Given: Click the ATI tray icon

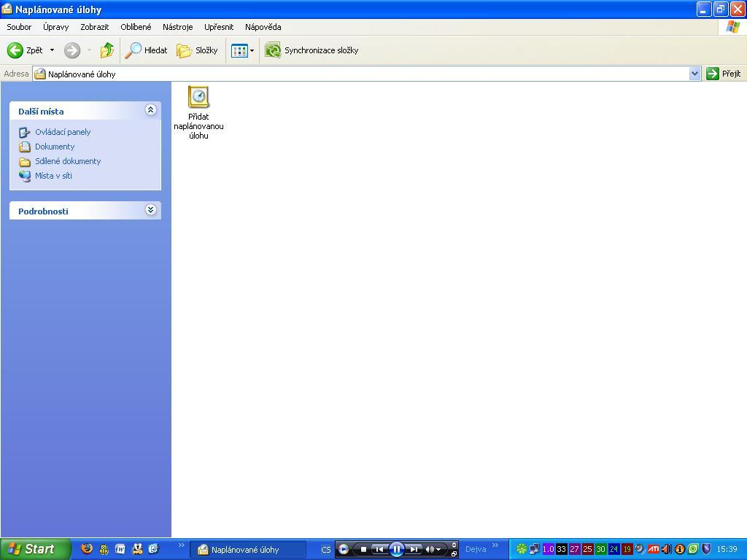Looking at the screenshot, I should 653,549.
